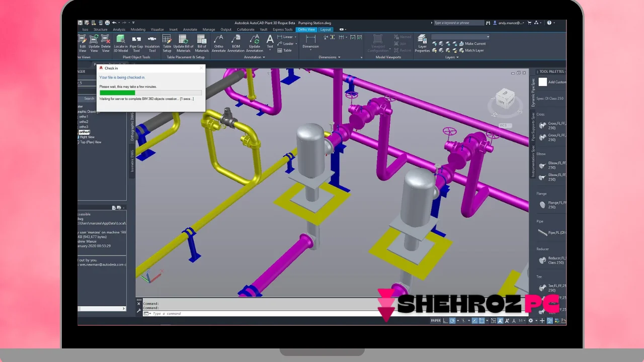The image size is (644, 362).
Task: Insert a Table from Annotation panel
Action: click(285, 50)
